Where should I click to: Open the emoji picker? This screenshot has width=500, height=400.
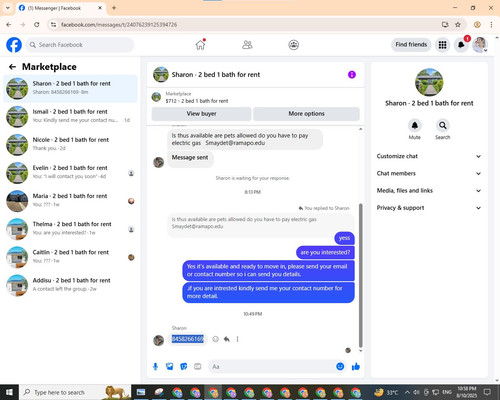pyautogui.click(x=340, y=367)
